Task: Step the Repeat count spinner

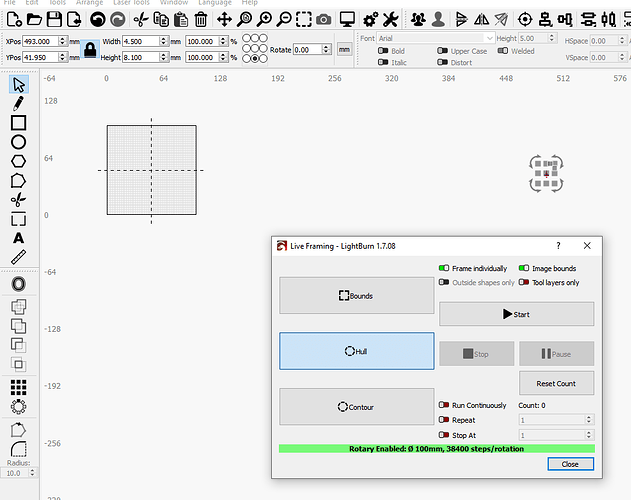Action: pyautogui.click(x=589, y=419)
